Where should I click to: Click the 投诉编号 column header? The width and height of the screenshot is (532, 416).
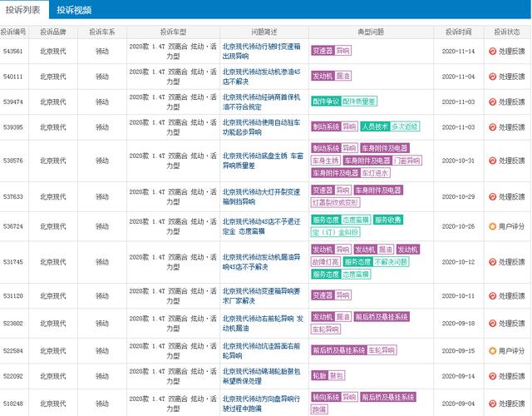point(13,32)
